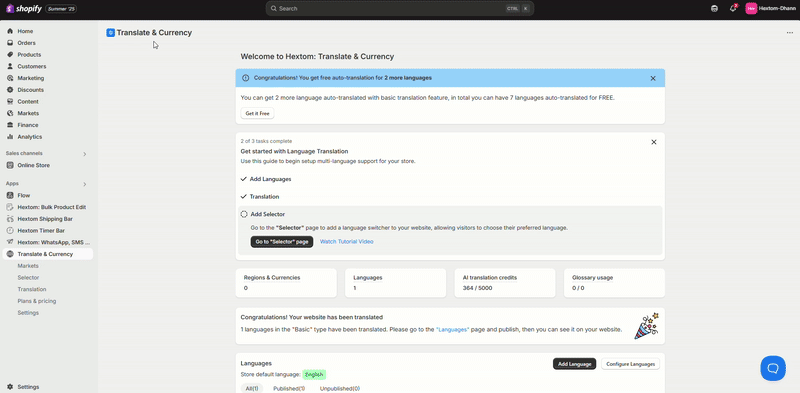Focus the top Search field
The image size is (800, 393).
click(399, 9)
